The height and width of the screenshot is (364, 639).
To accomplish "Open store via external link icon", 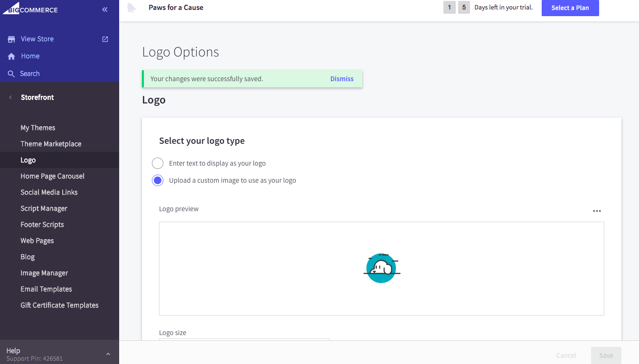I will [x=105, y=39].
